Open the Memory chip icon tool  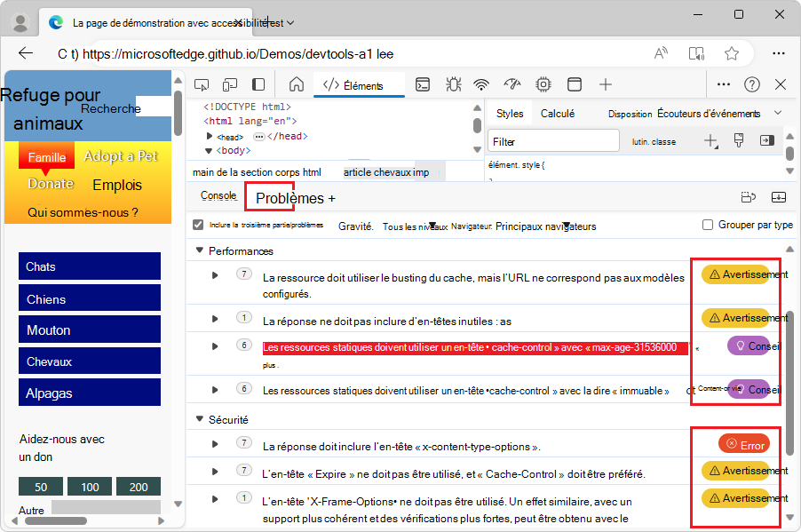(543, 84)
